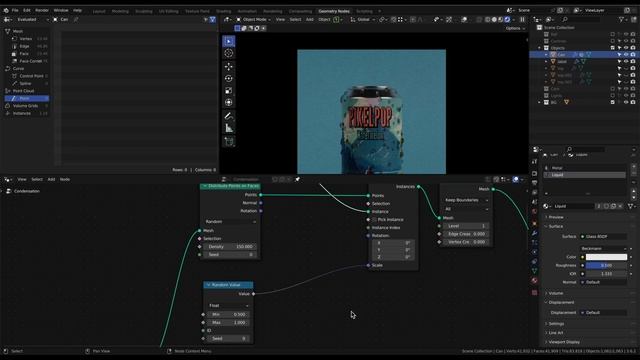
Task: Select the Liquid material slot
Action: click(585, 175)
